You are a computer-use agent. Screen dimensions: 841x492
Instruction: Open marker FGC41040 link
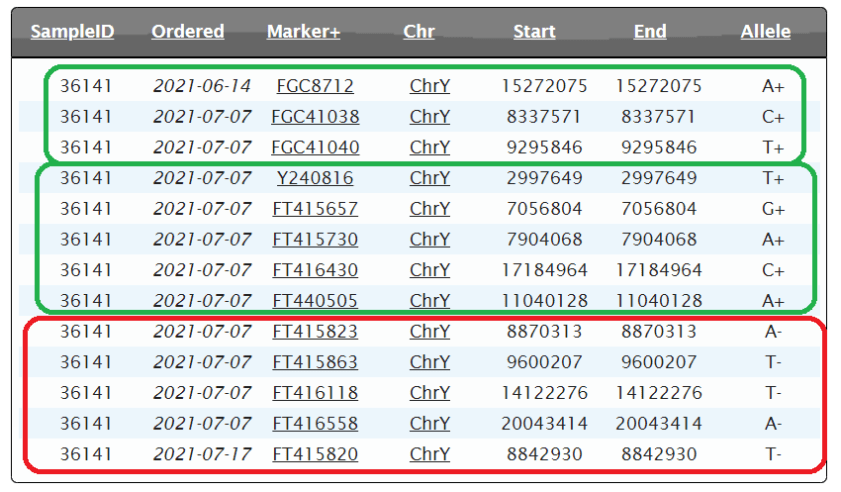click(315, 148)
